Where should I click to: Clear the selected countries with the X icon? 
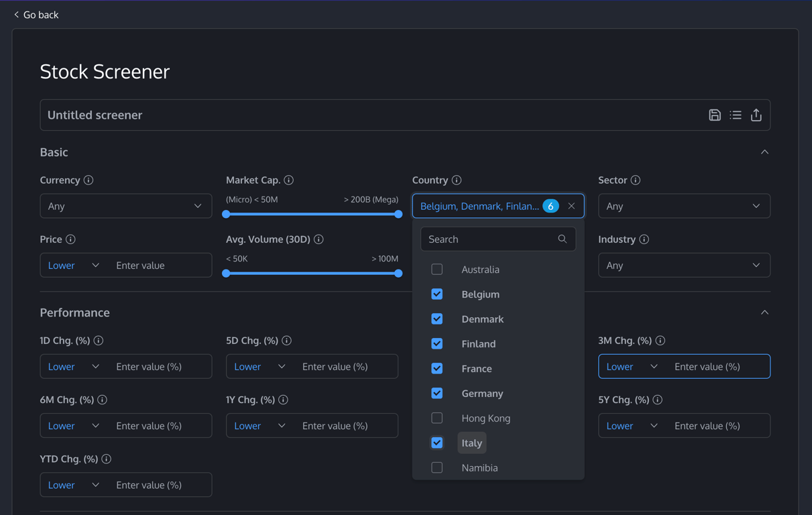571,206
